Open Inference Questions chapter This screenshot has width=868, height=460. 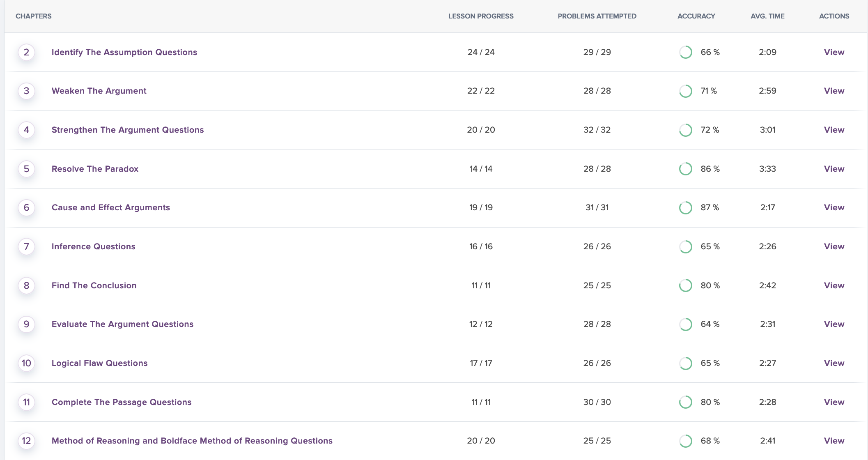click(93, 246)
